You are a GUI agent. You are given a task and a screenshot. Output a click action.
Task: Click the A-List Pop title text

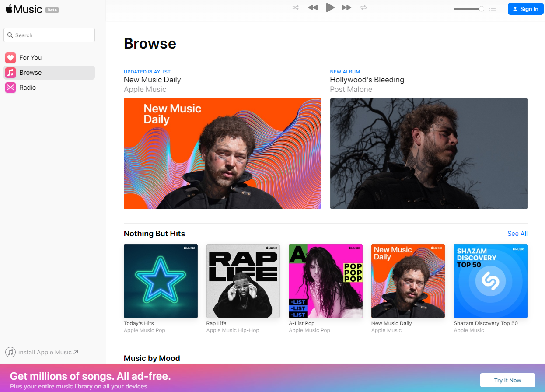pyautogui.click(x=302, y=323)
